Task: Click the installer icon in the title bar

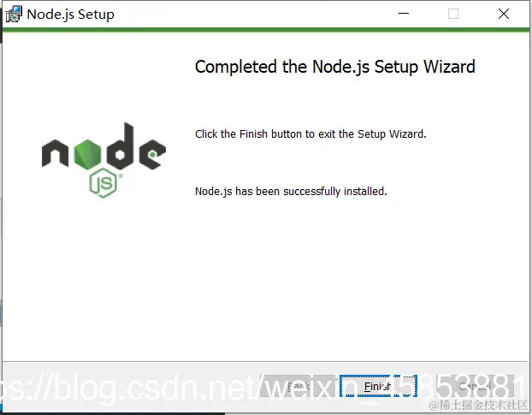Action: [13, 14]
